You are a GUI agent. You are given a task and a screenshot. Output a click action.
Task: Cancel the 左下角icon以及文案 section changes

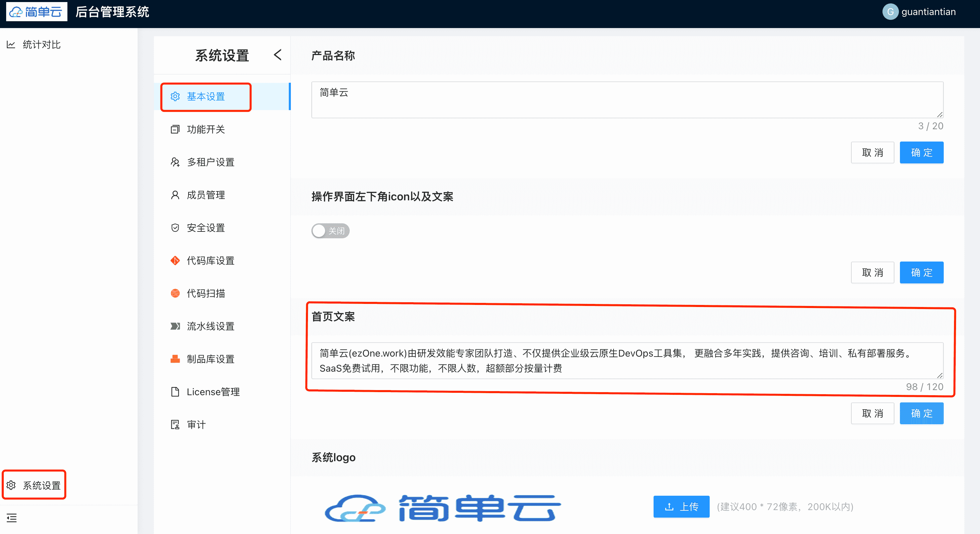click(x=872, y=272)
